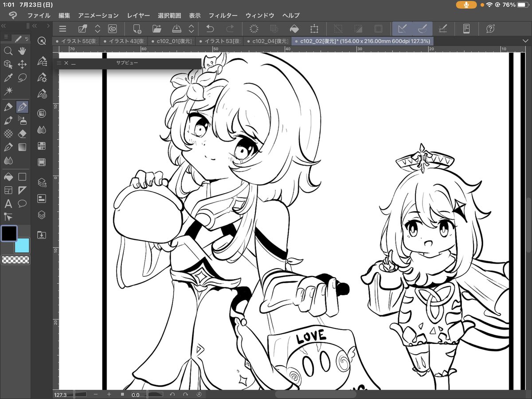Switch to the イラスト 55 document tab
The height and width of the screenshot is (399, 532).
coord(75,41)
